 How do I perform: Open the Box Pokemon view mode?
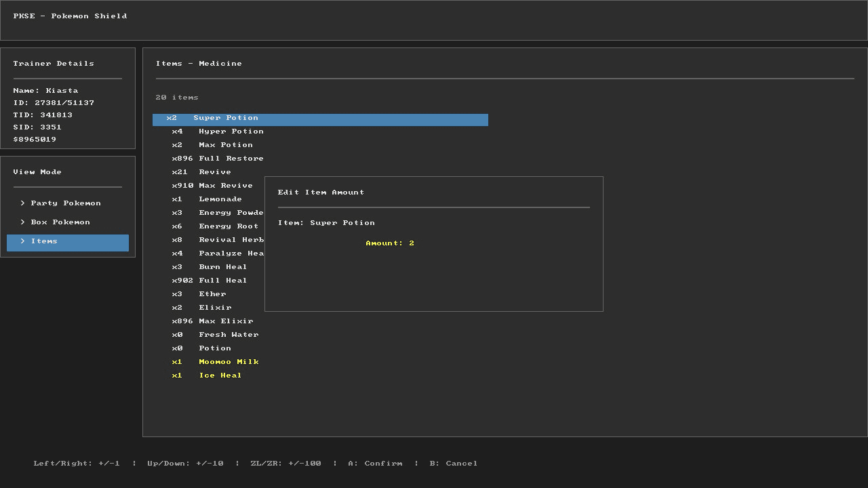point(68,222)
